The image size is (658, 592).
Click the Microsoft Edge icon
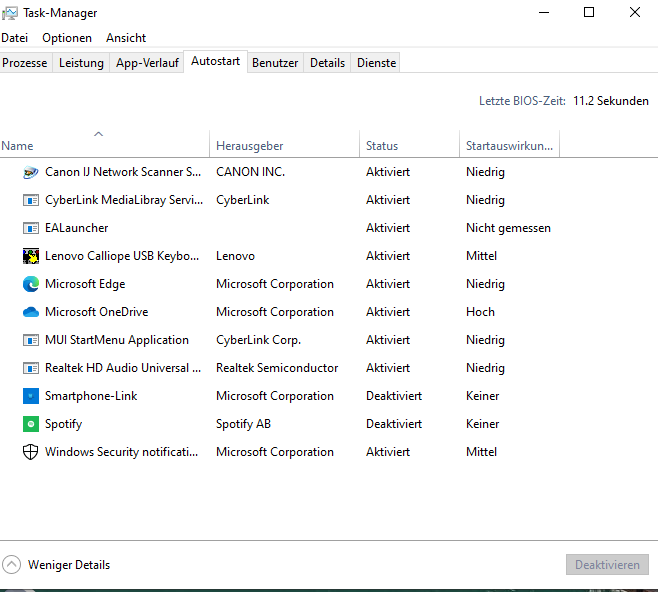click(x=31, y=284)
